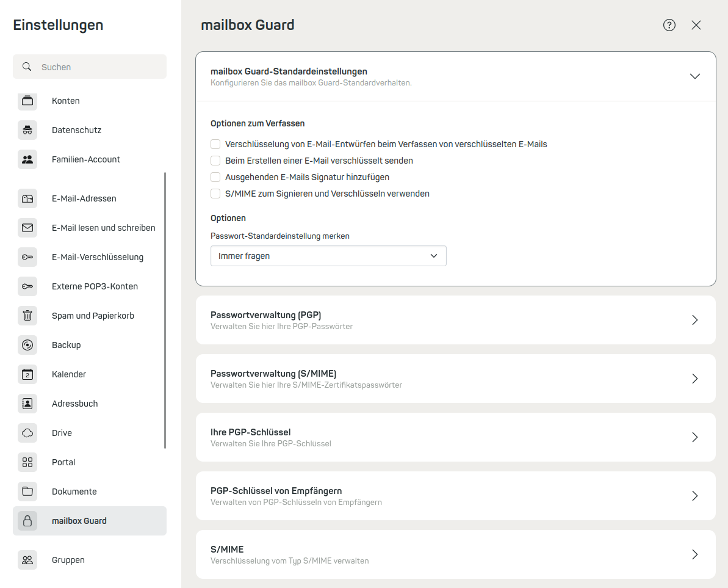This screenshot has height=588, width=728.
Task: Open the Gruppen settings entry
Action: click(x=90, y=560)
